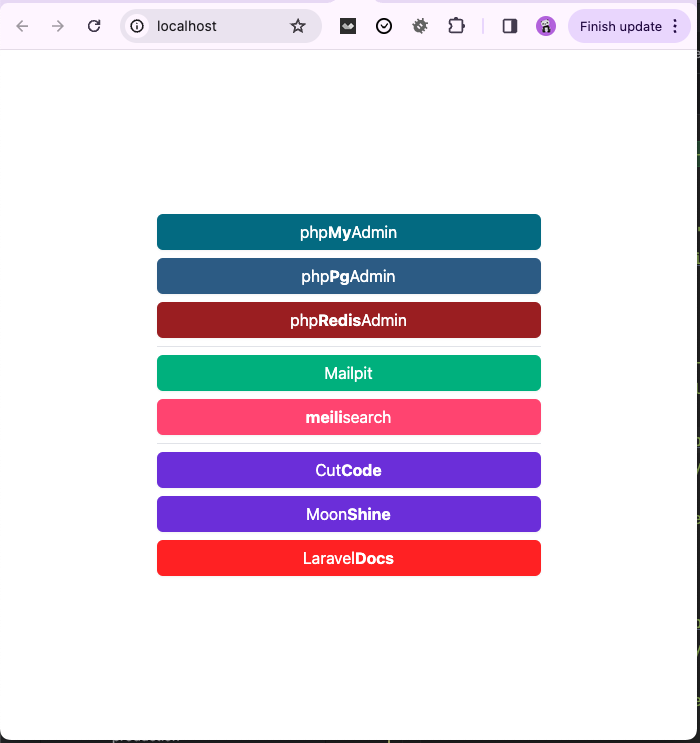Viewport: 700px width, 743px height.
Task: Focus the localhost address bar
Action: click(x=221, y=26)
